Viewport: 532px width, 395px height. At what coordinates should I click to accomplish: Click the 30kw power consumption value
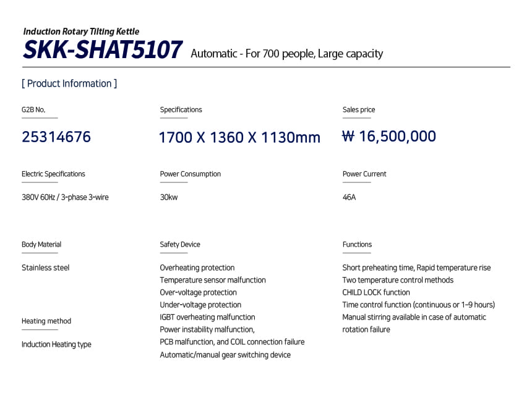(169, 197)
